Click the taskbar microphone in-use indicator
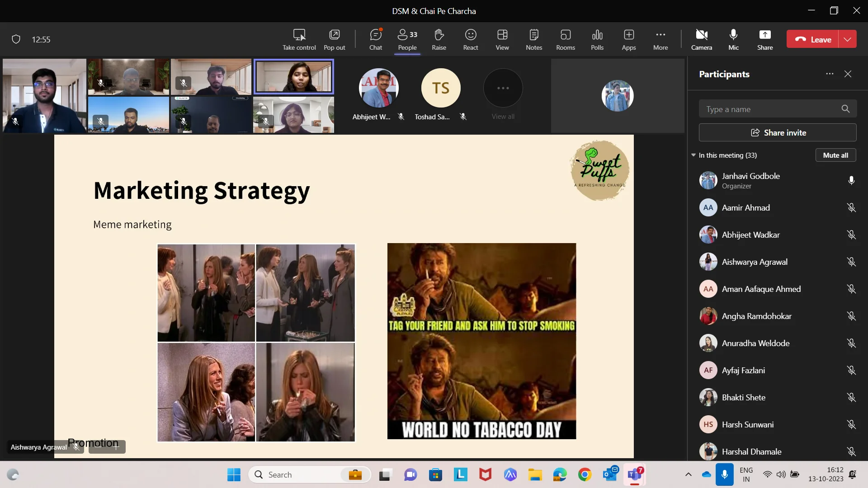This screenshot has width=868, height=488. click(x=724, y=474)
